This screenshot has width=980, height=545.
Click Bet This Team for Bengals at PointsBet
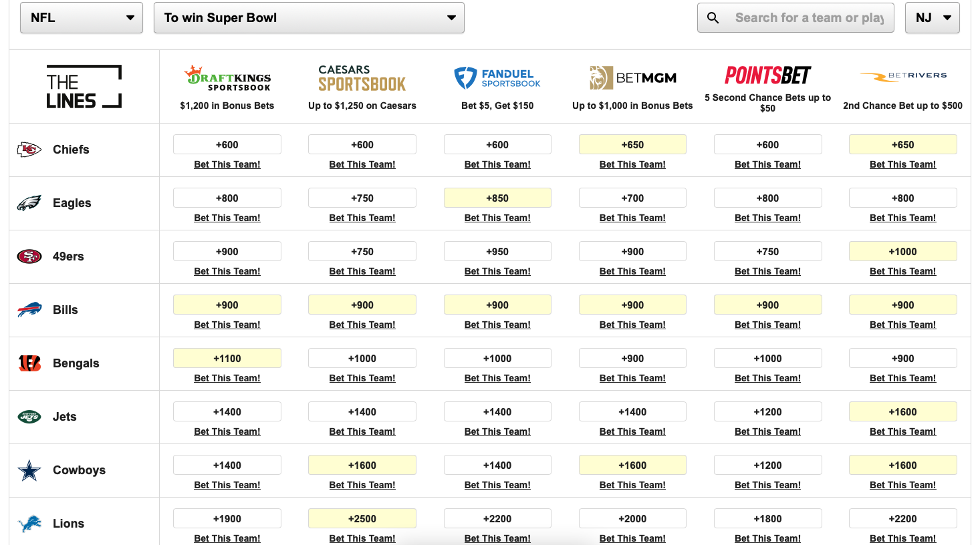coord(767,378)
